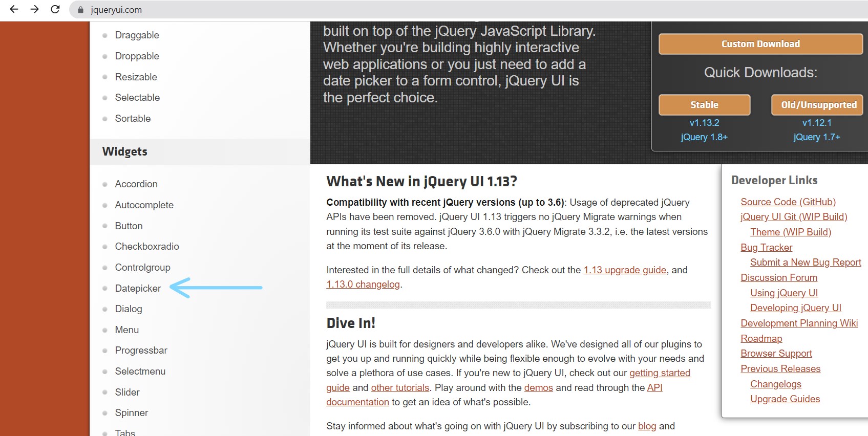Click the jQuery 1.8+ text
Viewport: 868px width, 436px height.
704,137
